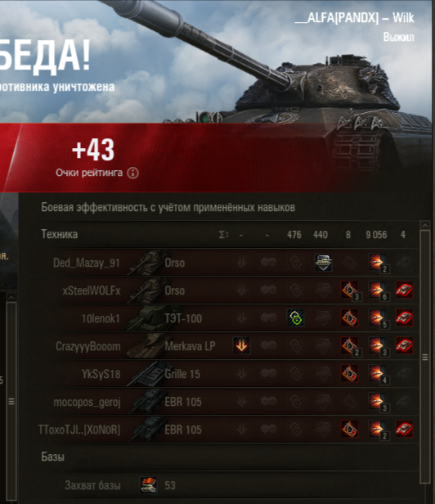
Task: Click the blocked damage icon for Ded_Mazay_91
Action: [323, 263]
